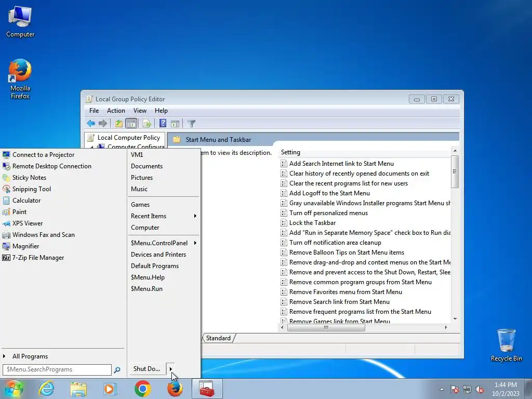The height and width of the screenshot is (399, 532).
Task: Open the blue Help icon in toolbar
Action: pos(163,124)
